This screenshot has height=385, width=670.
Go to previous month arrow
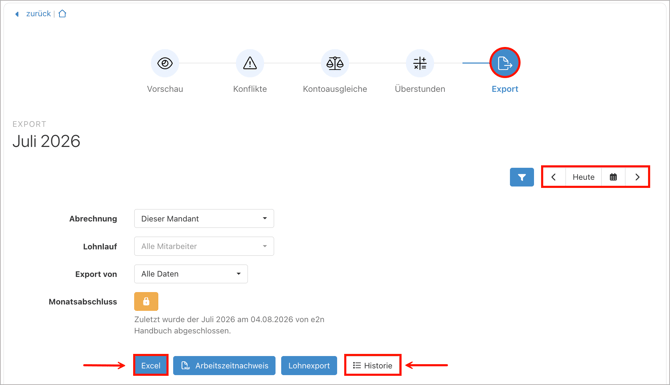554,177
